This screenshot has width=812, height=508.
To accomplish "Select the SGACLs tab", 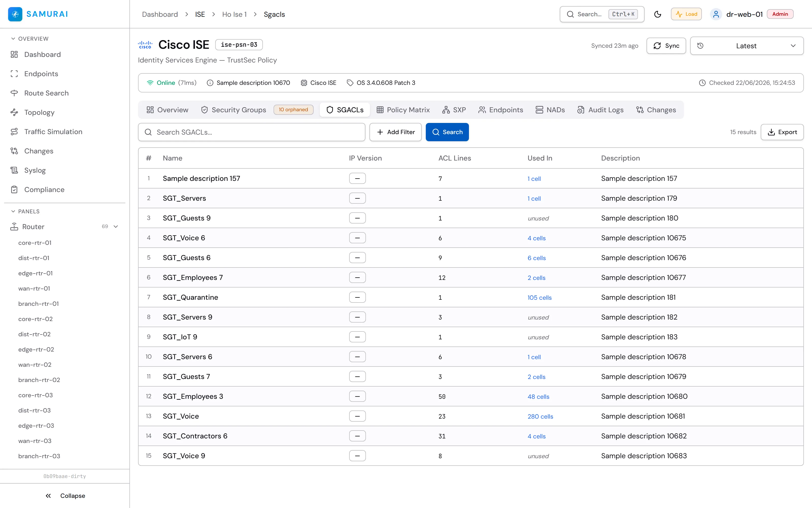I will [x=345, y=110].
